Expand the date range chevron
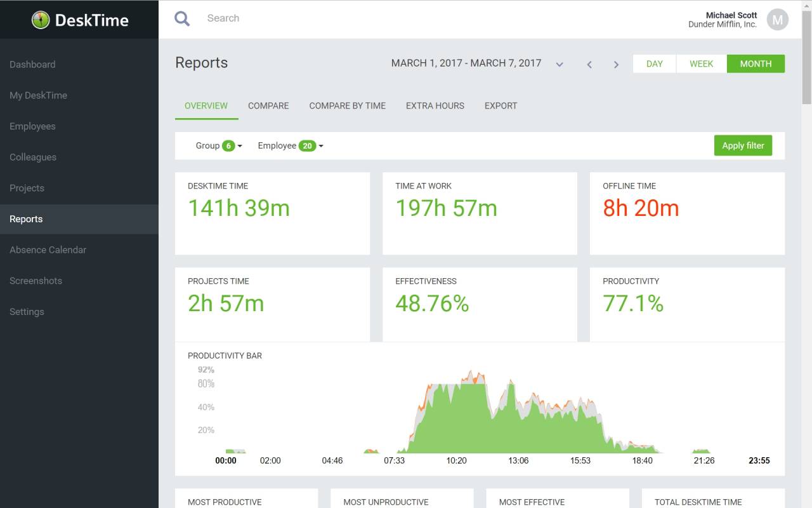 560,64
